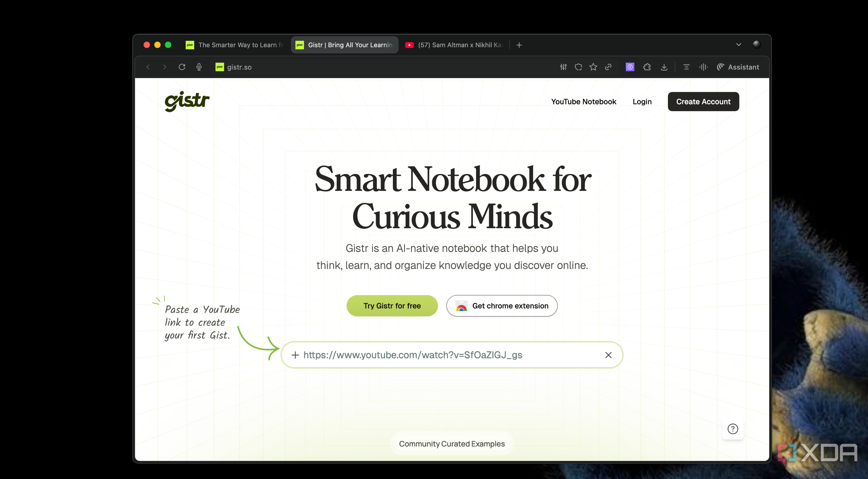This screenshot has width=868, height=479.
Task: Click the profile avatar in title bar
Action: tap(757, 45)
